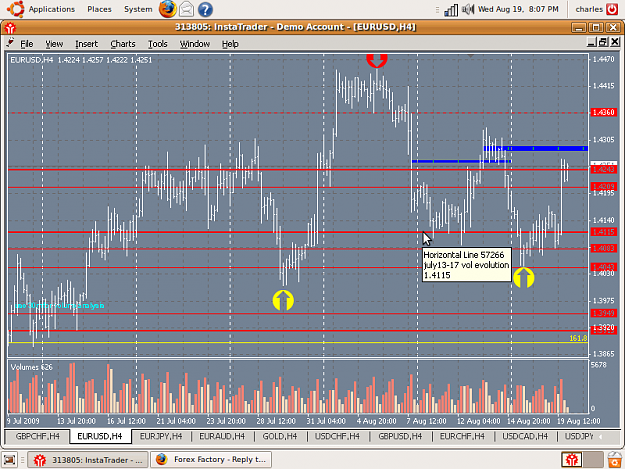The height and width of the screenshot is (469, 625).
Task: Open the Tools menu
Action: [x=158, y=44]
